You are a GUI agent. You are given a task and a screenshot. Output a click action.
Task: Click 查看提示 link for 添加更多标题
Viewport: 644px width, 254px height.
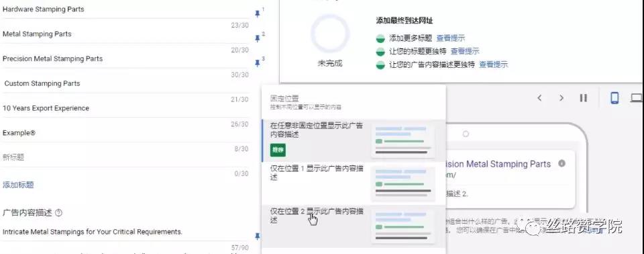pos(451,38)
